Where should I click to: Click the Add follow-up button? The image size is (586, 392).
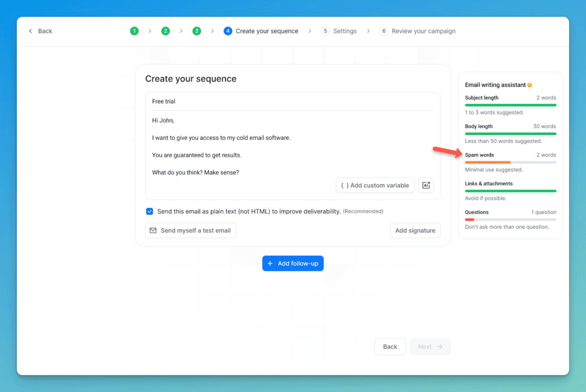[x=293, y=263]
